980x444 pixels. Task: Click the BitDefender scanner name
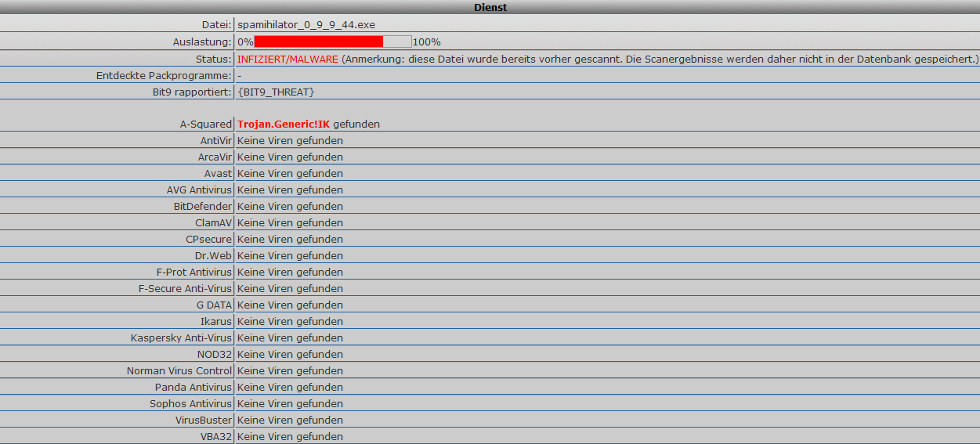click(203, 206)
